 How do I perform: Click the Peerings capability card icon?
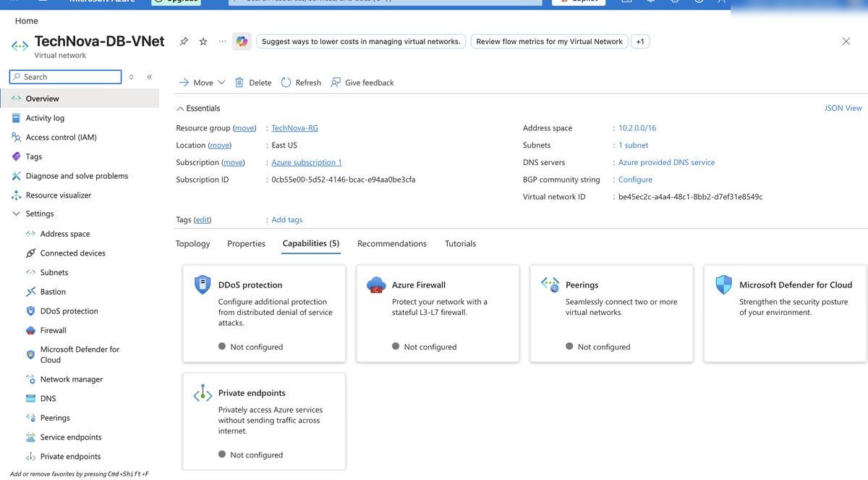550,285
